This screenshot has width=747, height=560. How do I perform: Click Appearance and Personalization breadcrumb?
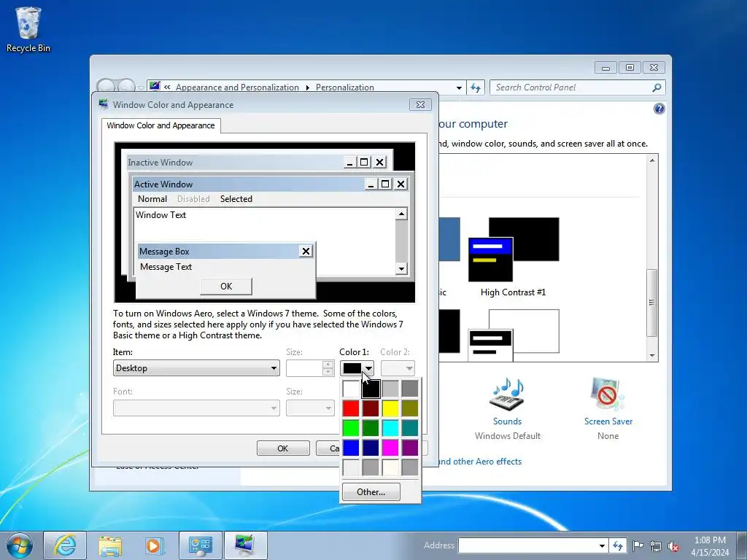(x=237, y=87)
